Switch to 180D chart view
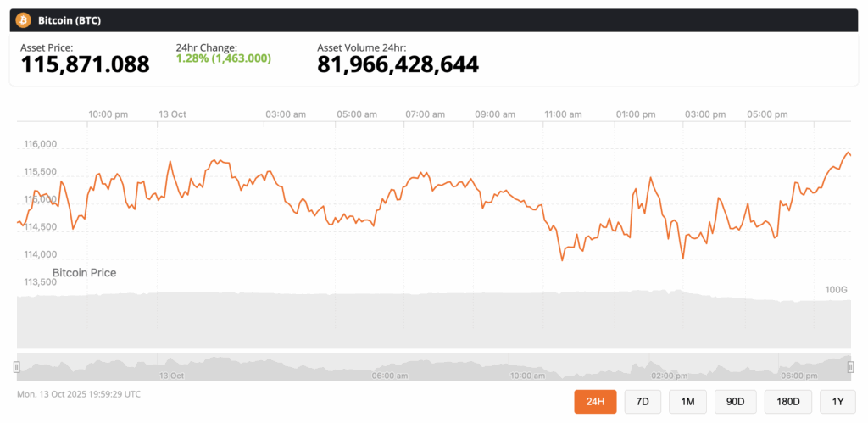Screen dimensions: 868x423 (x=787, y=400)
